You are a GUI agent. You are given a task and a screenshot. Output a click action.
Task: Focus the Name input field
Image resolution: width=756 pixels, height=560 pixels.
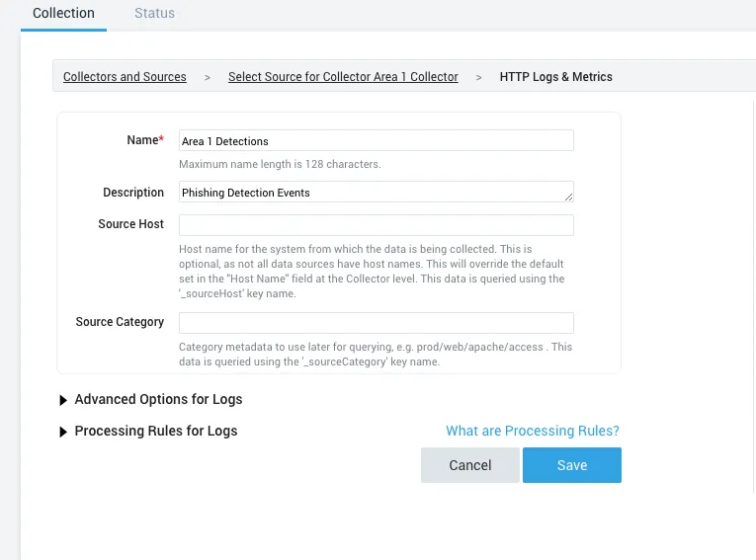(x=376, y=141)
